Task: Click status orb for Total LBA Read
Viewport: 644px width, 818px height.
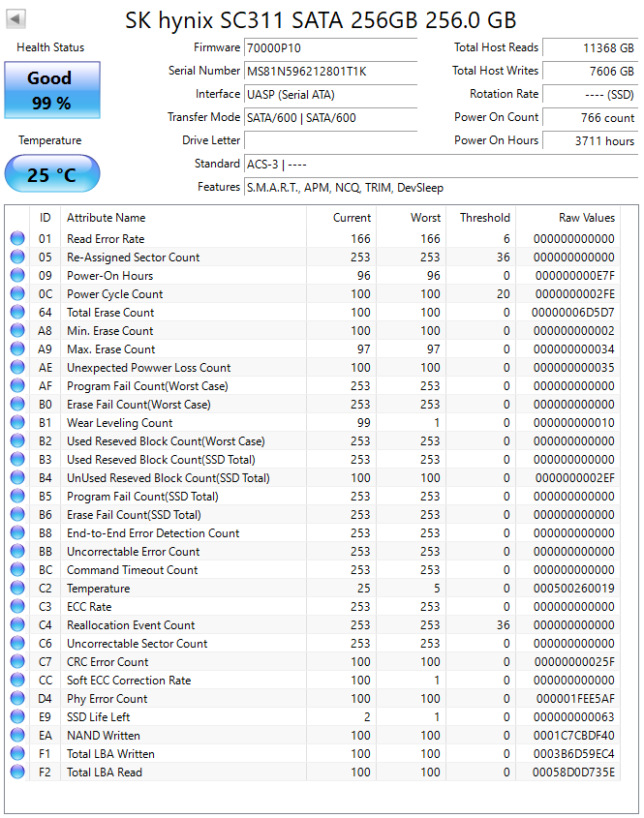Action: click(x=17, y=773)
